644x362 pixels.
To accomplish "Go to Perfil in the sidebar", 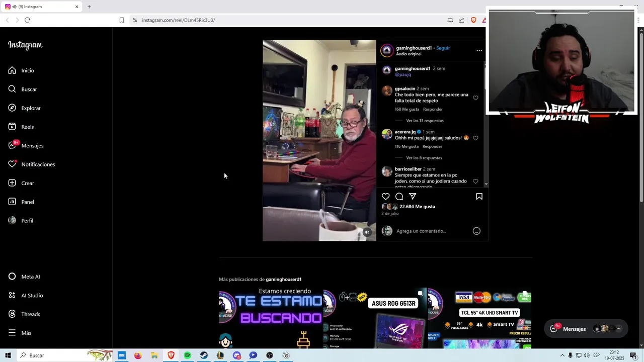I will [x=21, y=221].
